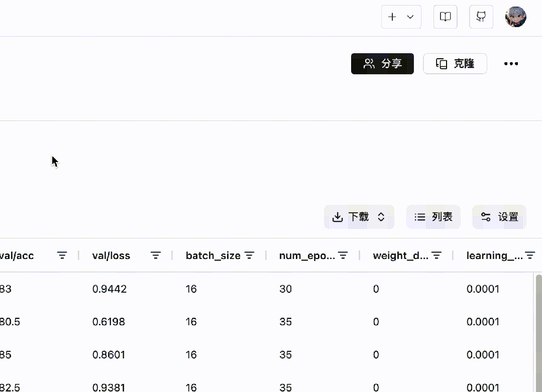The image size is (542, 392).
Task: Click the filter icon on num_epochs column
Action: coord(343,255)
